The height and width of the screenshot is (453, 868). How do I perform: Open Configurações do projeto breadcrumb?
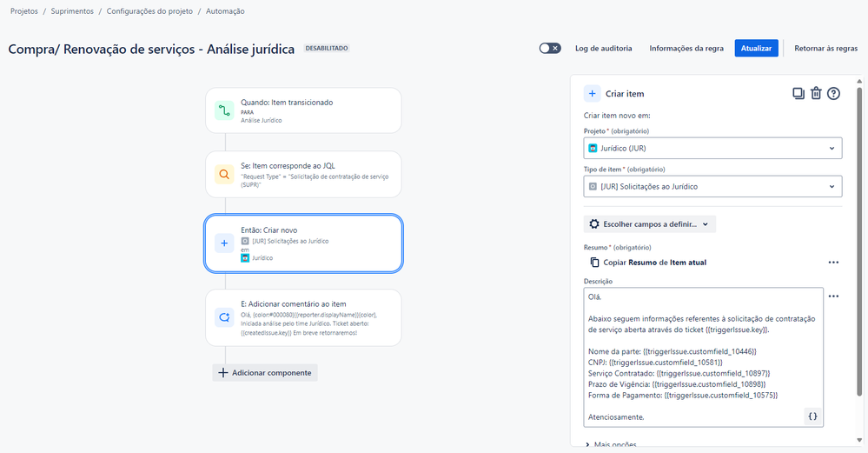150,11
